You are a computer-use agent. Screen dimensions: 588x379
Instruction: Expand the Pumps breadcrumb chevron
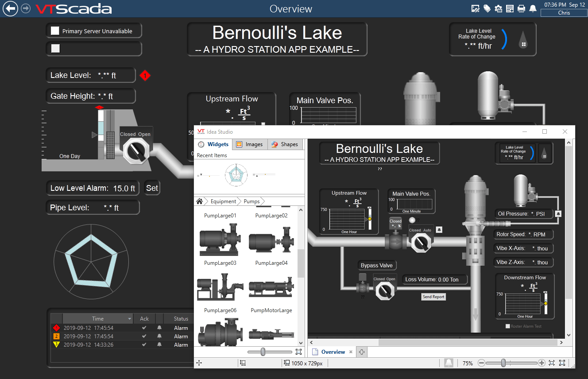(264, 201)
